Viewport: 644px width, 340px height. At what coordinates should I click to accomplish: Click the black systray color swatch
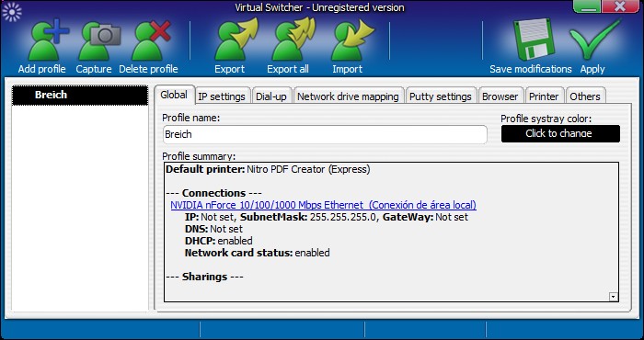click(x=560, y=134)
